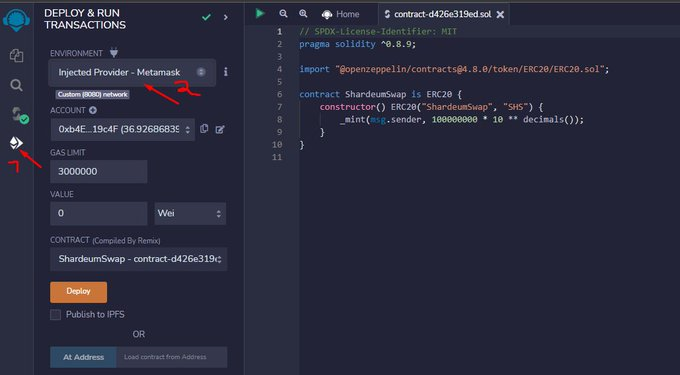Click the ENVIRONMENT label
680x375 pixels.
pyautogui.click(x=76, y=53)
